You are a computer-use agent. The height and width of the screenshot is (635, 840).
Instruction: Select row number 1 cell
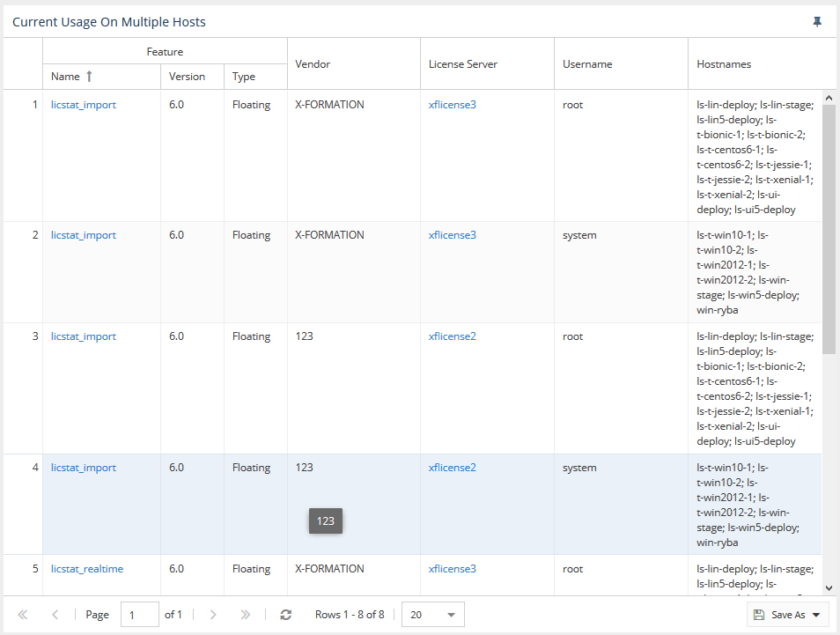[x=23, y=156]
